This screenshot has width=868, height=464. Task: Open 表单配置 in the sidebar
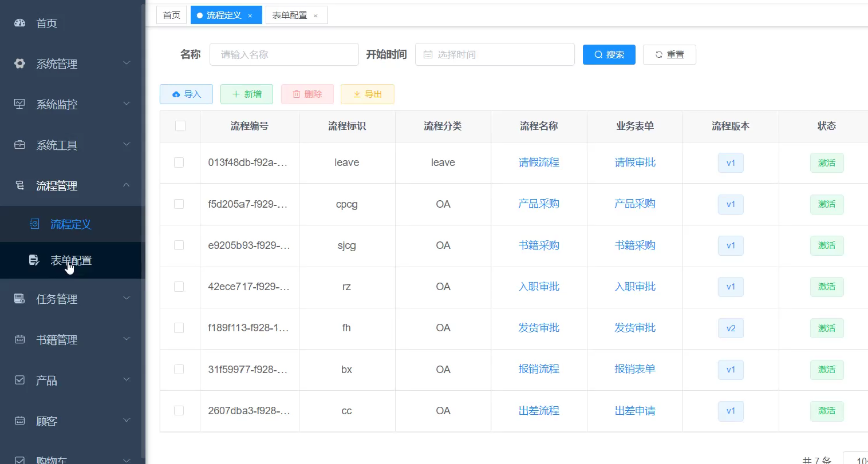point(71,260)
